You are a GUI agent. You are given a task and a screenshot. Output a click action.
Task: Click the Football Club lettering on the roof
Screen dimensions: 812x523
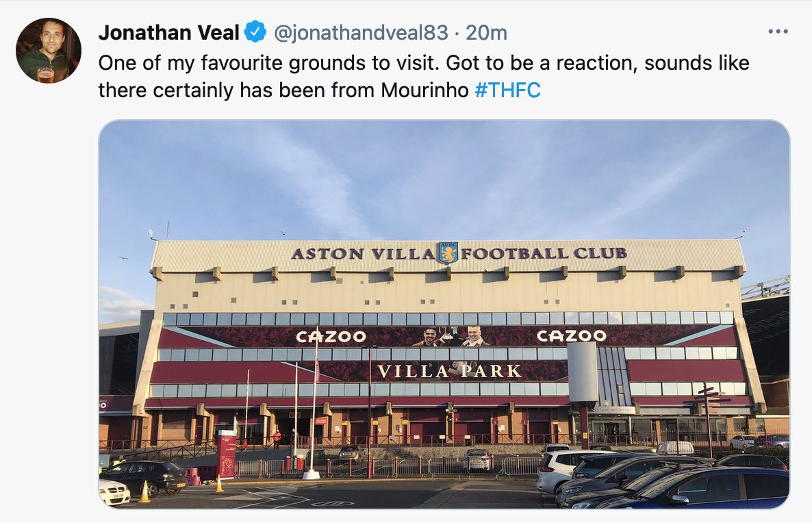(x=544, y=253)
